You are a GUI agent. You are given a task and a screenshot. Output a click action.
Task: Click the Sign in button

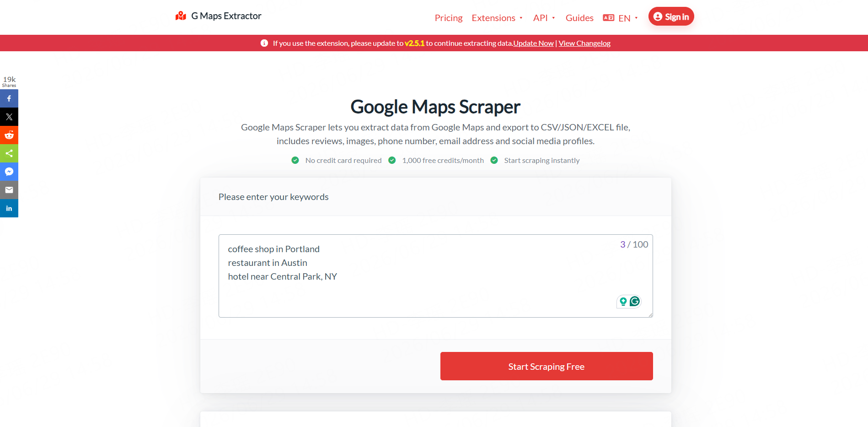click(x=671, y=16)
